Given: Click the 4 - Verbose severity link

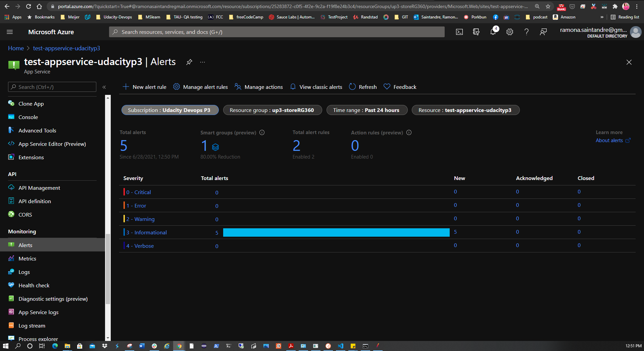Looking at the screenshot, I should pos(140,246).
